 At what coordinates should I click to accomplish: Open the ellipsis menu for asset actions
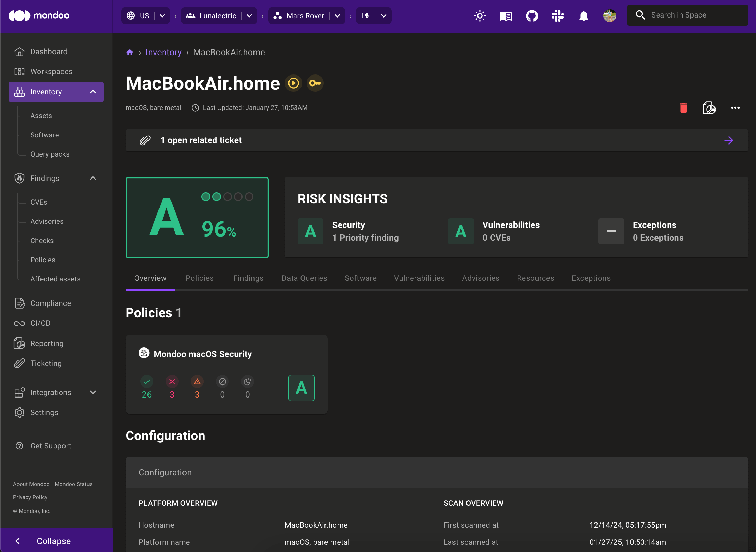point(735,108)
